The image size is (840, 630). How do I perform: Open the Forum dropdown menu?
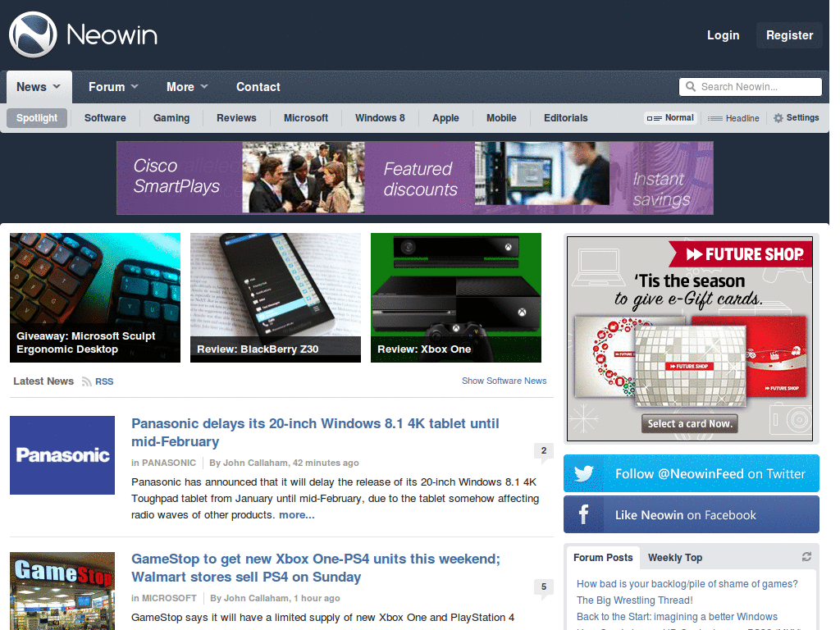coord(112,86)
